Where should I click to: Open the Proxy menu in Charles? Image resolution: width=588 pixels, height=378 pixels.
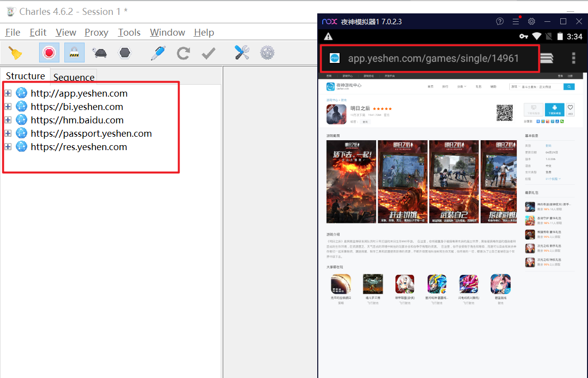[x=97, y=32]
